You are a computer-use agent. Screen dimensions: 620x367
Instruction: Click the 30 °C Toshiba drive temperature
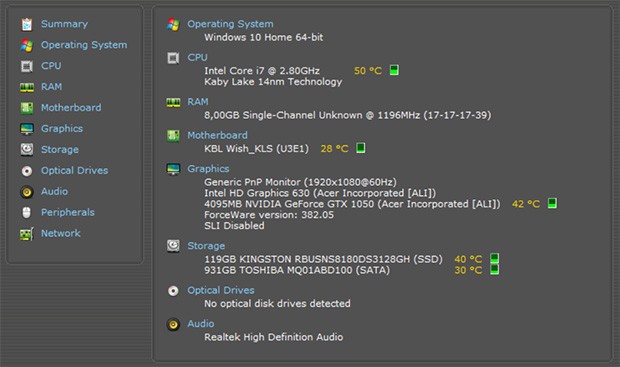click(468, 271)
